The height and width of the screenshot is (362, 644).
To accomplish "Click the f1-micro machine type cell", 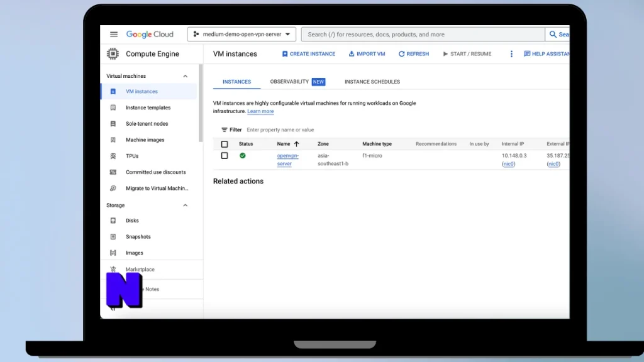I will tap(372, 156).
